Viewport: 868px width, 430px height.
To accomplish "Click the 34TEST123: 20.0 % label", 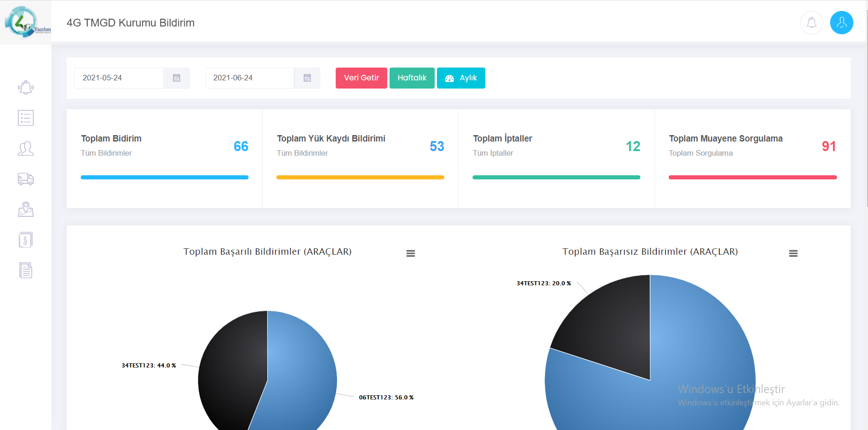I will (x=544, y=283).
